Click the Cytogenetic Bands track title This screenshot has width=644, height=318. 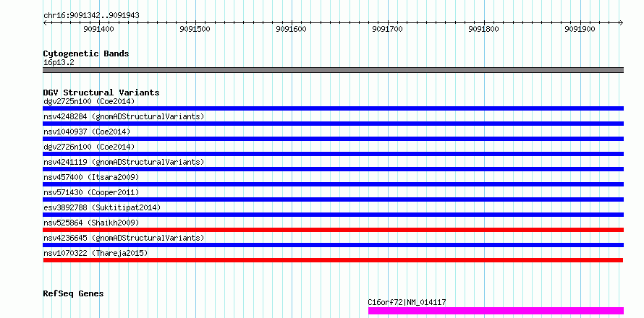86,53
